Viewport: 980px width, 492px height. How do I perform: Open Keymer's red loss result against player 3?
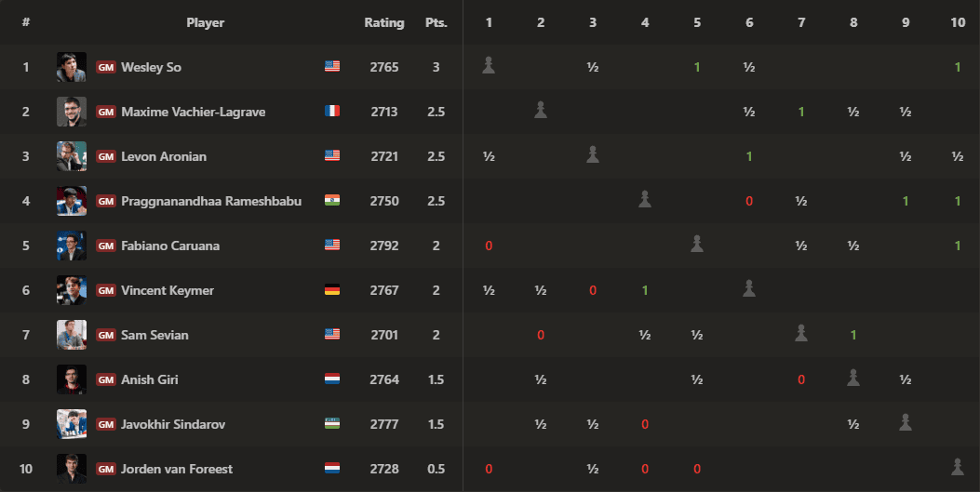pyautogui.click(x=593, y=290)
